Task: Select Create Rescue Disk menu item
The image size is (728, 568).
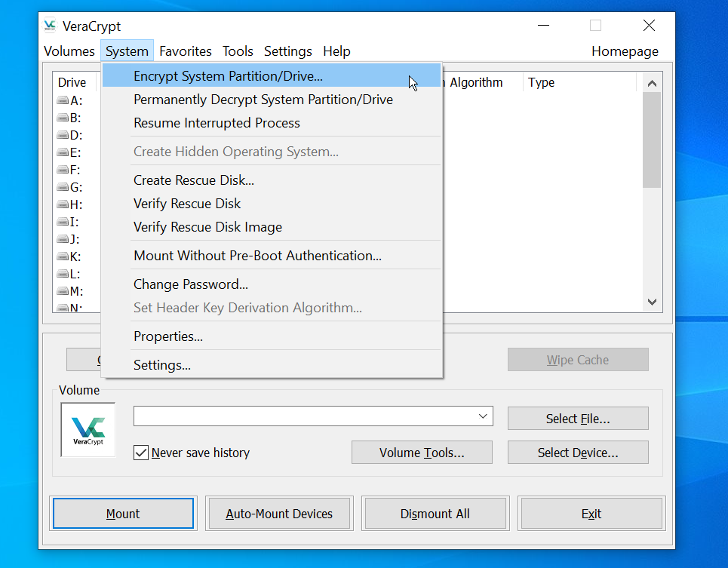Action: pos(194,180)
